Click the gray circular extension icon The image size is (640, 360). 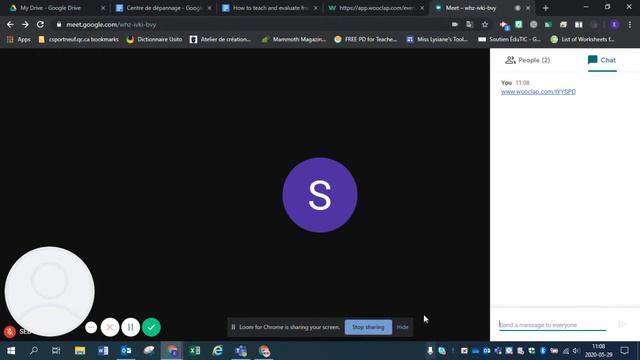click(533, 24)
